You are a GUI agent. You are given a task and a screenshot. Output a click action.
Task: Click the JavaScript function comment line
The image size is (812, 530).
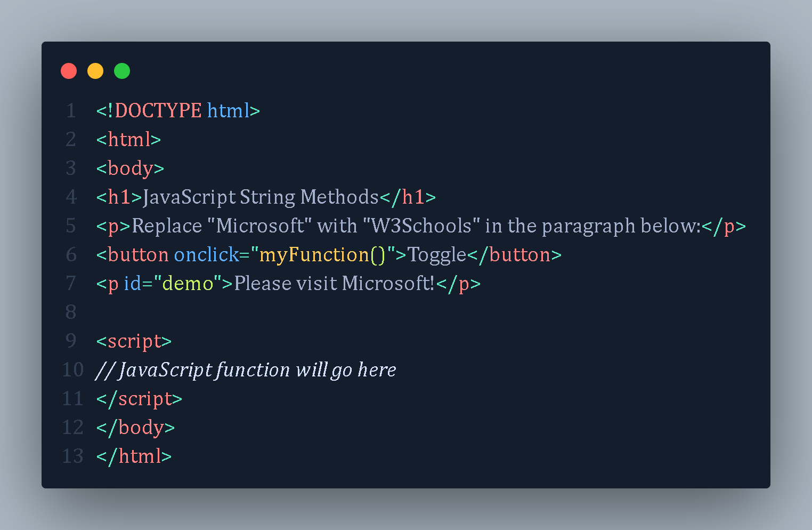pyautogui.click(x=246, y=370)
